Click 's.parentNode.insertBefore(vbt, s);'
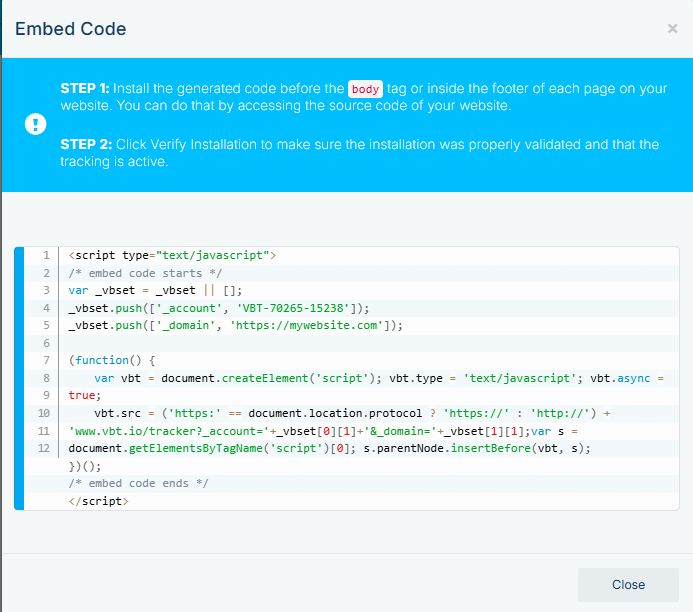Screen dimensions: 693x612 [477, 449]
